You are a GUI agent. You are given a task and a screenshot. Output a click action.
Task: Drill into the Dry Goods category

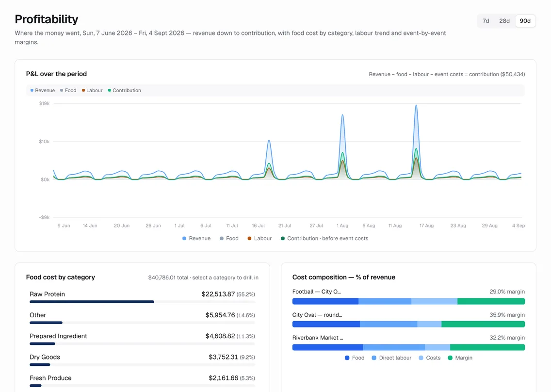pyautogui.click(x=142, y=359)
